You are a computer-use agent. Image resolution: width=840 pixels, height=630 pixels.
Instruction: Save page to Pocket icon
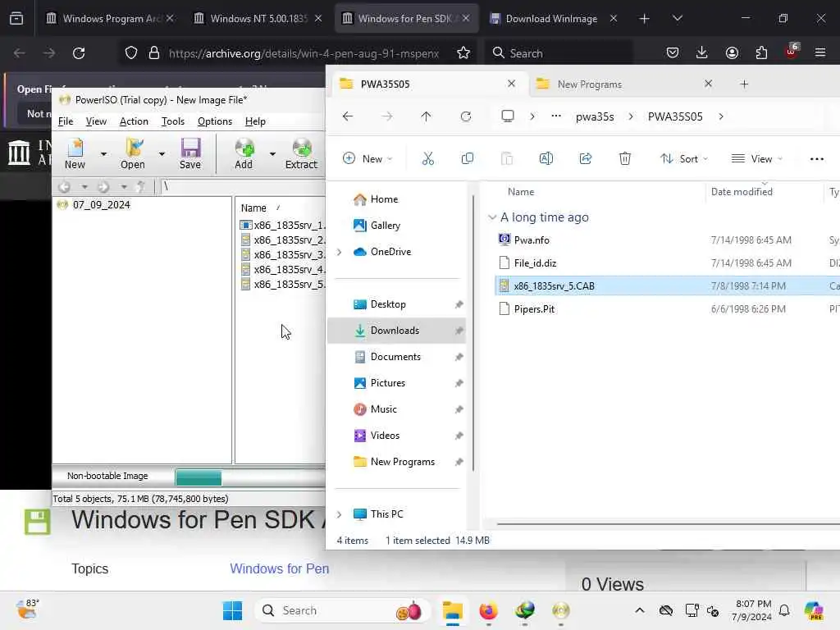click(x=673, y=53)
